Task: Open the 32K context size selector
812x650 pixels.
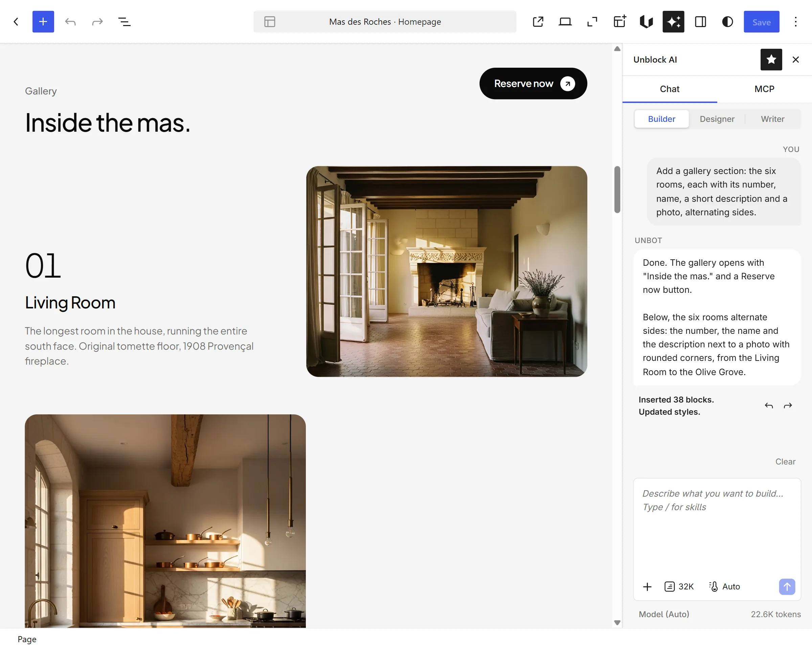Action: click(679, 587)
